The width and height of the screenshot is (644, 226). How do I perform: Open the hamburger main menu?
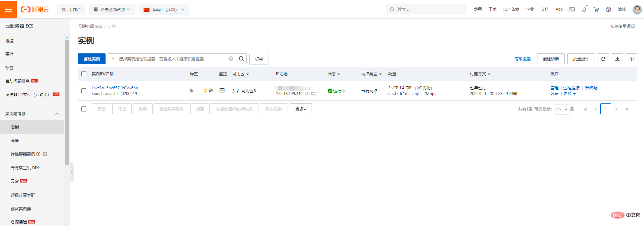pyautogui.click(x=8, y=9)
